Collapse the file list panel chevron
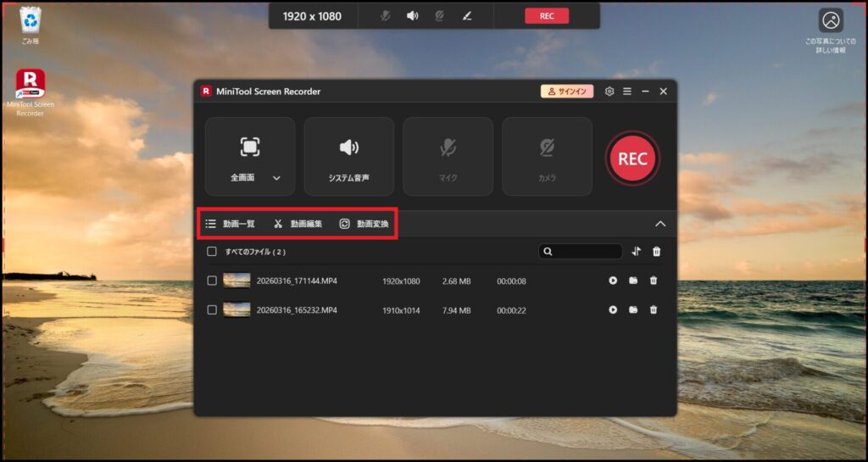The width and height of the screenshot is (868, 462). pos(660,224)
